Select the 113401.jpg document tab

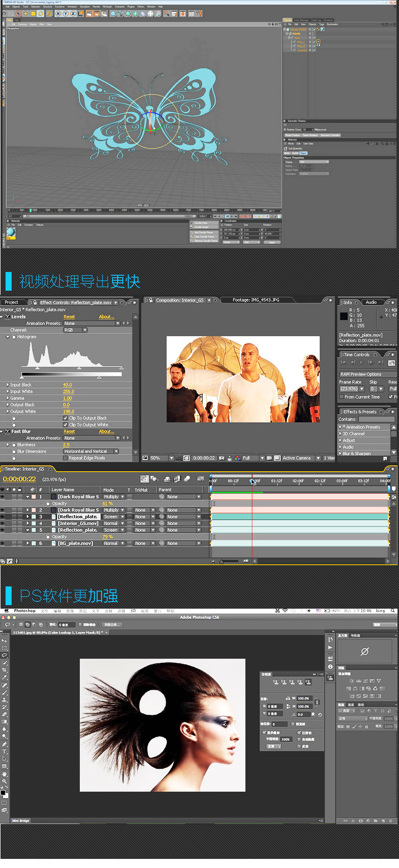pyautogui.click(x=60, y=632)
